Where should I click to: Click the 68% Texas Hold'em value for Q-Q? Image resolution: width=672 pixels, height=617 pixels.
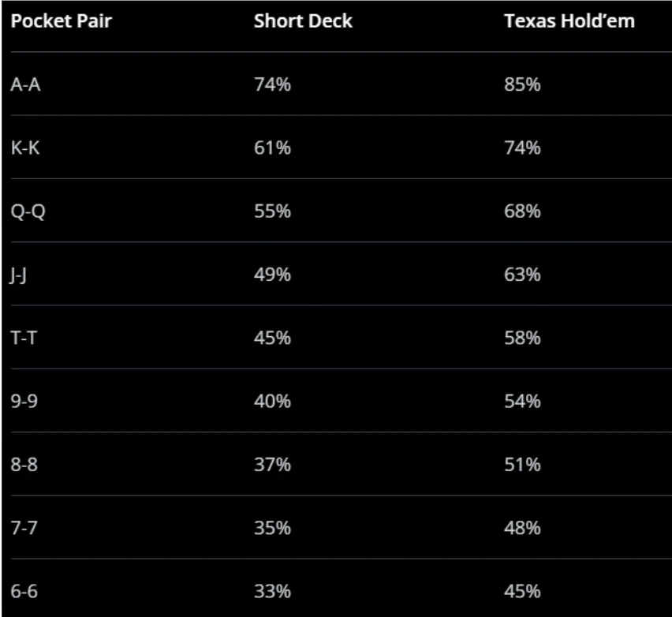(522, 211)
